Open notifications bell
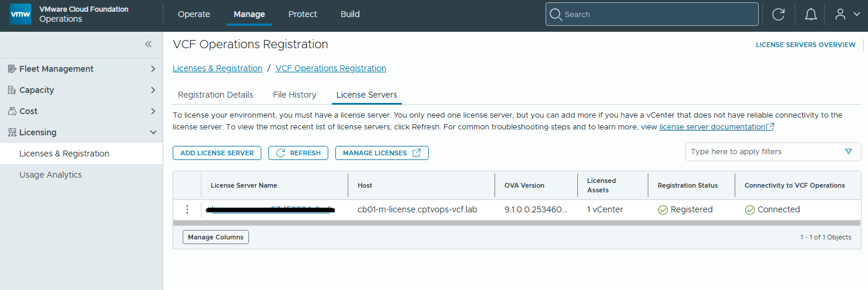This screenshot has width=868, height=290. 811,14
